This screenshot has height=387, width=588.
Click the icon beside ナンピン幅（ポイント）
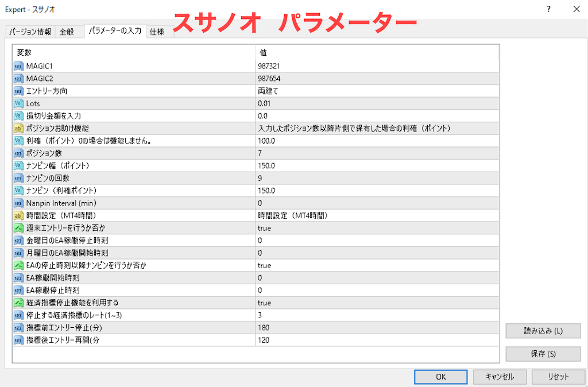(x=18, y=165)
